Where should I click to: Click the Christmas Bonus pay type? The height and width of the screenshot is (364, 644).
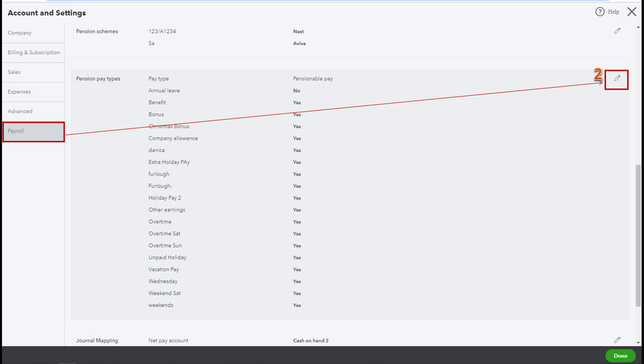(x=169, y=126)
